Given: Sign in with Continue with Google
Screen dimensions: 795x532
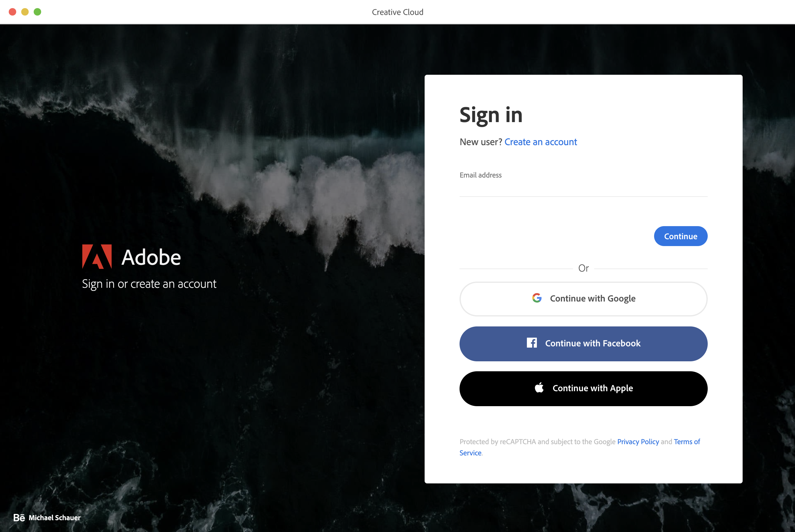Looking at the screenshot, I should coord(583,299).
